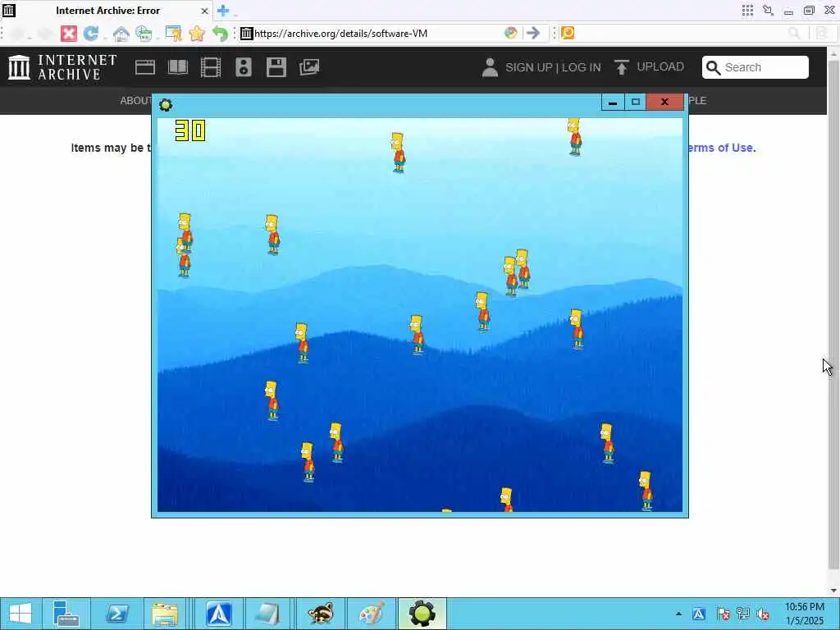Click the network tray icon

[743, 614]
